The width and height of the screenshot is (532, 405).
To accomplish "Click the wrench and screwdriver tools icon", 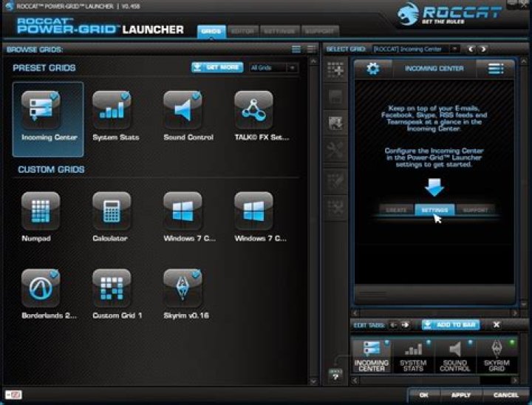I will (x=335, y=151).
